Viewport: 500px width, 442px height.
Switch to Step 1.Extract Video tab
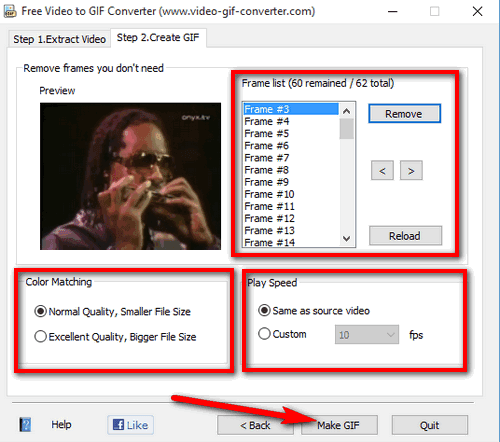point(59,39)
